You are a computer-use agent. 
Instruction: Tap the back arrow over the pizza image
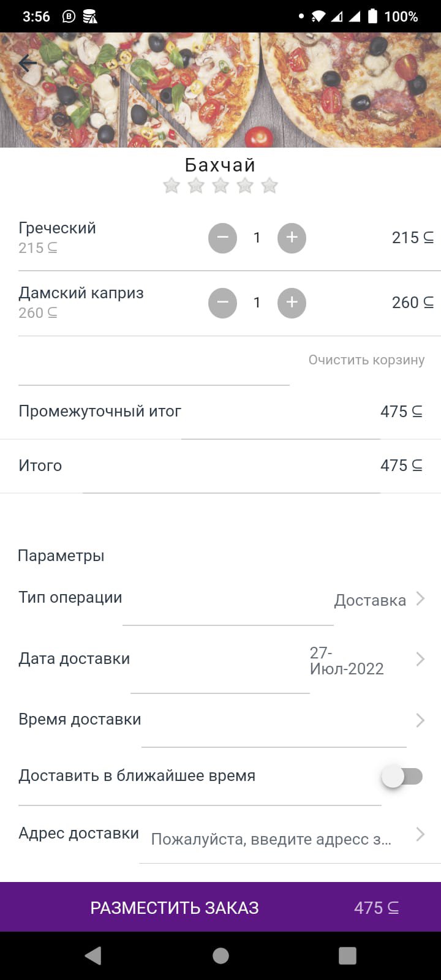[28, 63]
